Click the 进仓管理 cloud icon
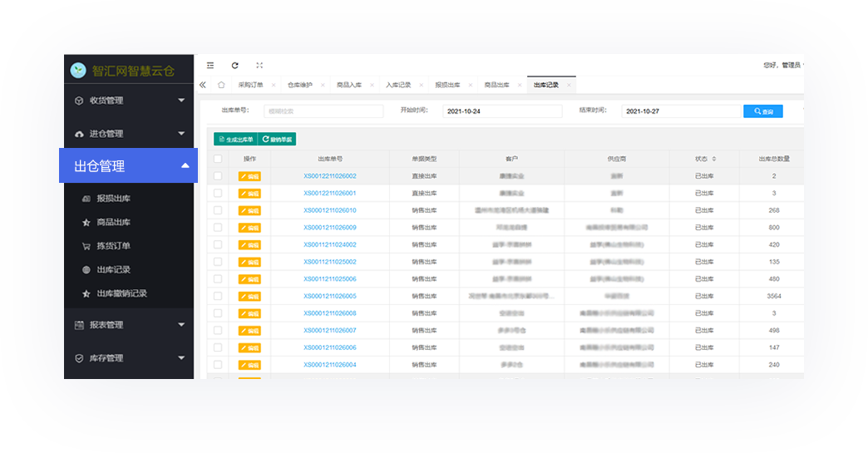 pyautogui.click(x=79, y=134)
